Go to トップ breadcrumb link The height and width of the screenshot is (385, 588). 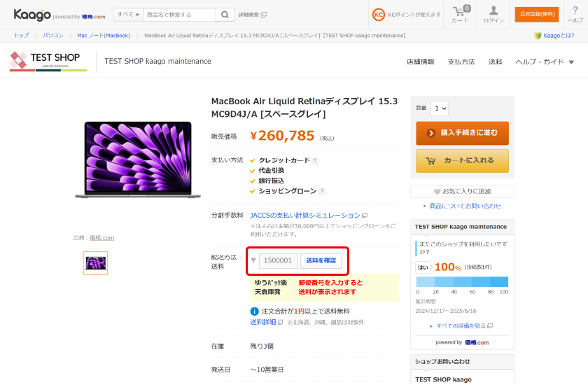(21, 35)
